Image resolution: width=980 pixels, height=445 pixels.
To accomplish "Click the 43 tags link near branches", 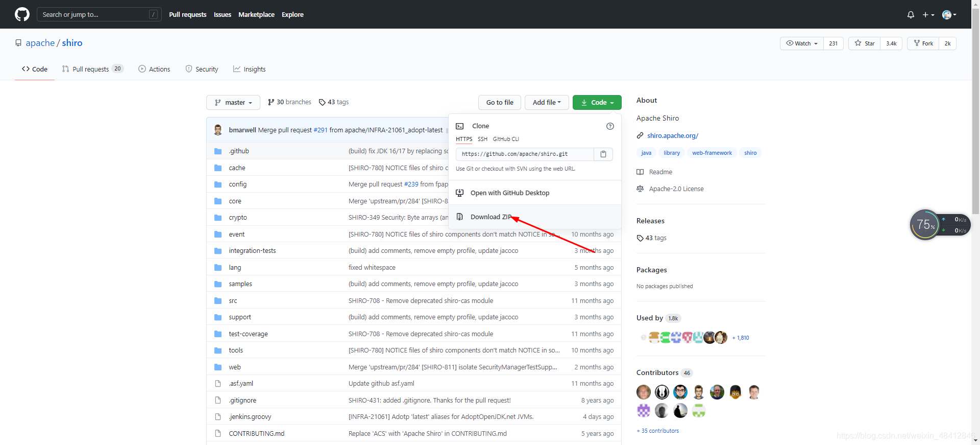I will [x=334, y=102].
